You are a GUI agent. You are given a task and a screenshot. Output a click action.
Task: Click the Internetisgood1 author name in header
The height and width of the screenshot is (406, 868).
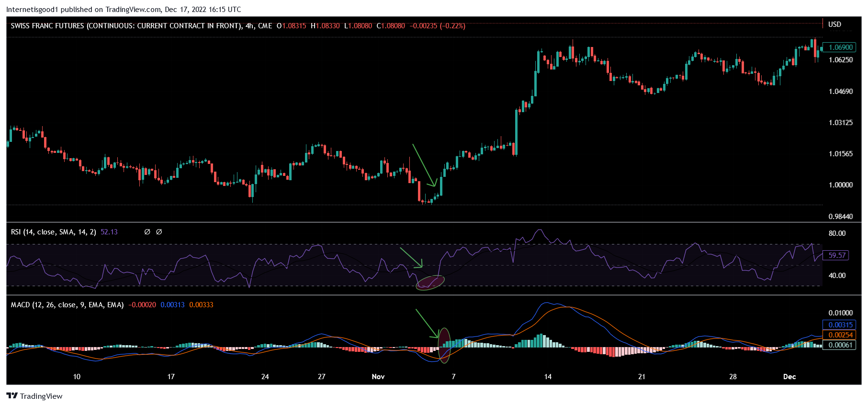click(x=32, y=9)
